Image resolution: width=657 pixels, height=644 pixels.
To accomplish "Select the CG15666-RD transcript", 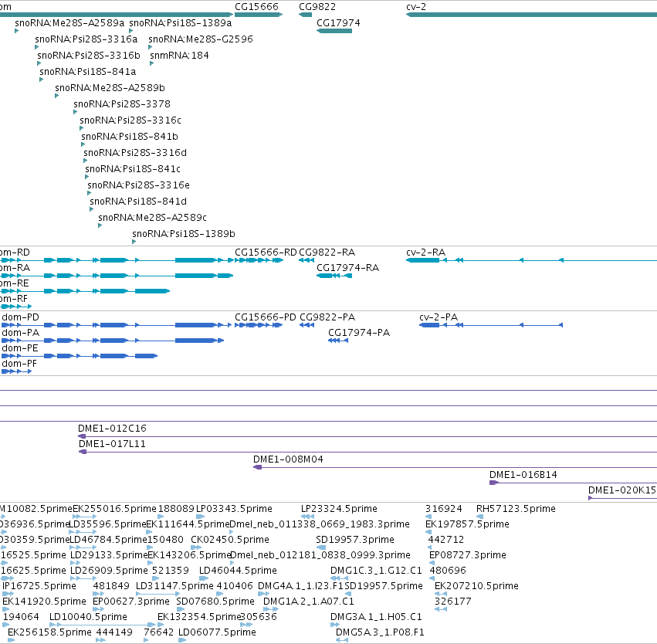I will [x=259, y=261].
